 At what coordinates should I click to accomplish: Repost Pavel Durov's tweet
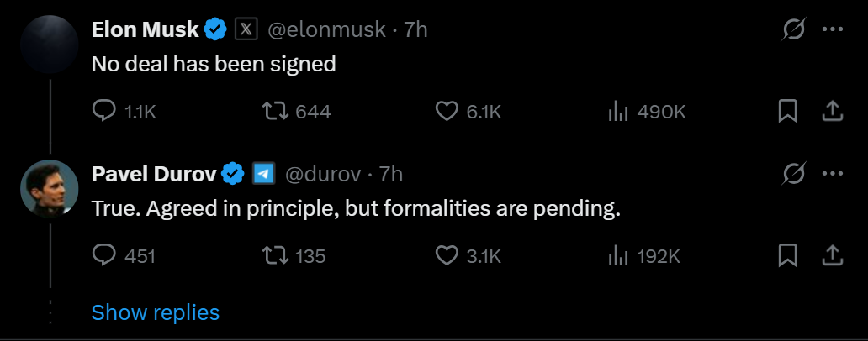274,255
